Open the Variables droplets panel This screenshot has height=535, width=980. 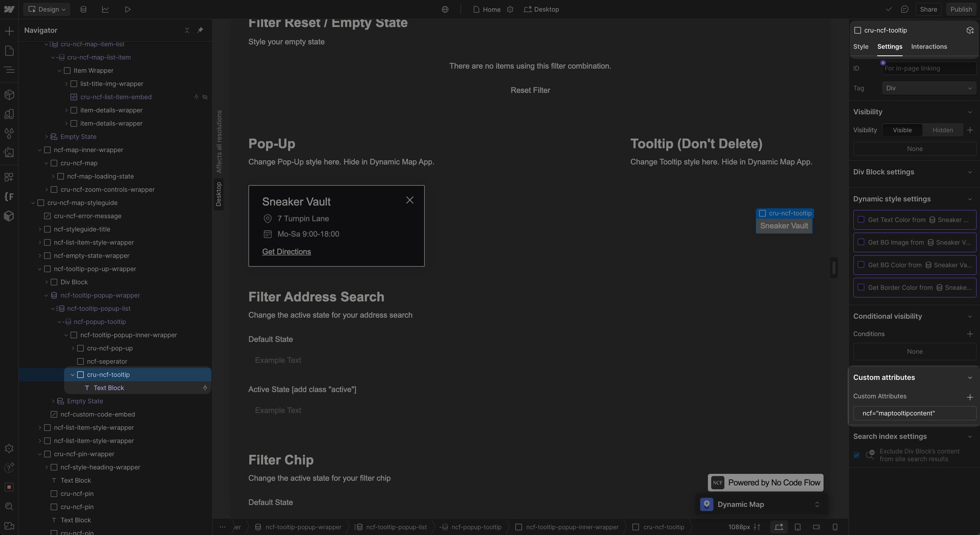9,133
